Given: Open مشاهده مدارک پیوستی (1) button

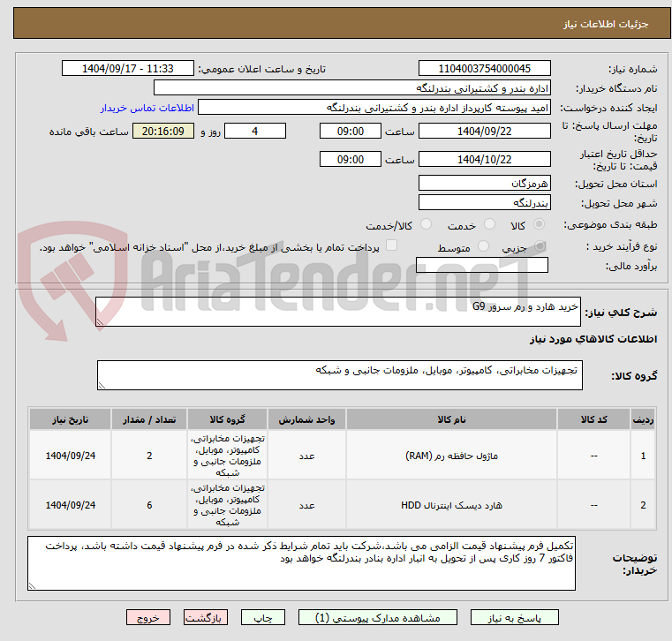Looking at the screenshot, I should [378, 617].
